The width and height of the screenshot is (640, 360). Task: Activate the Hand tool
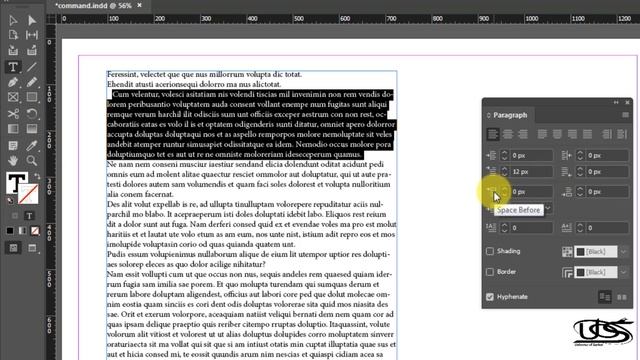pos(13,160)
